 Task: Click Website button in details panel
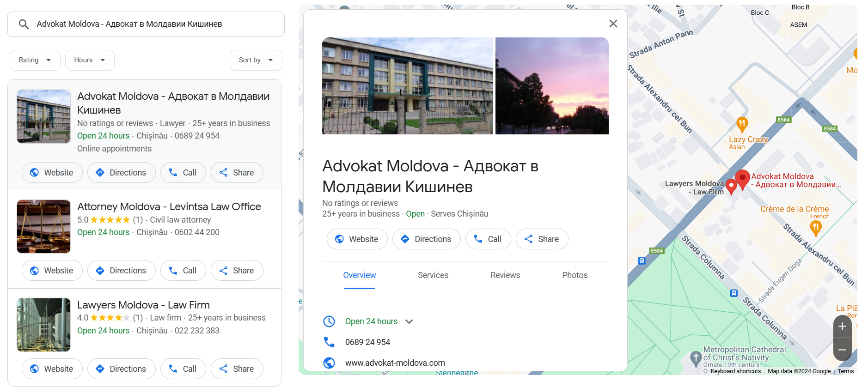click(x=357, y=239)
